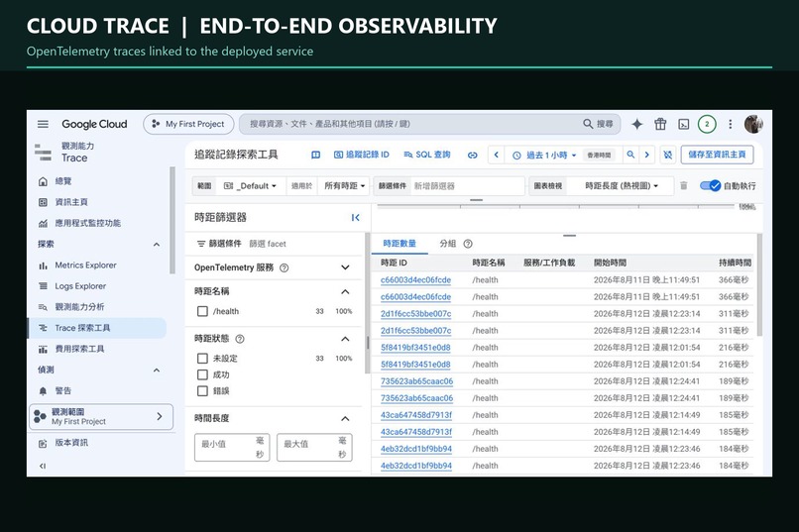This screenshot has width=799, height=532.
Task: Collapse the 偵測 sidebar group
Action: click(157, 371)
